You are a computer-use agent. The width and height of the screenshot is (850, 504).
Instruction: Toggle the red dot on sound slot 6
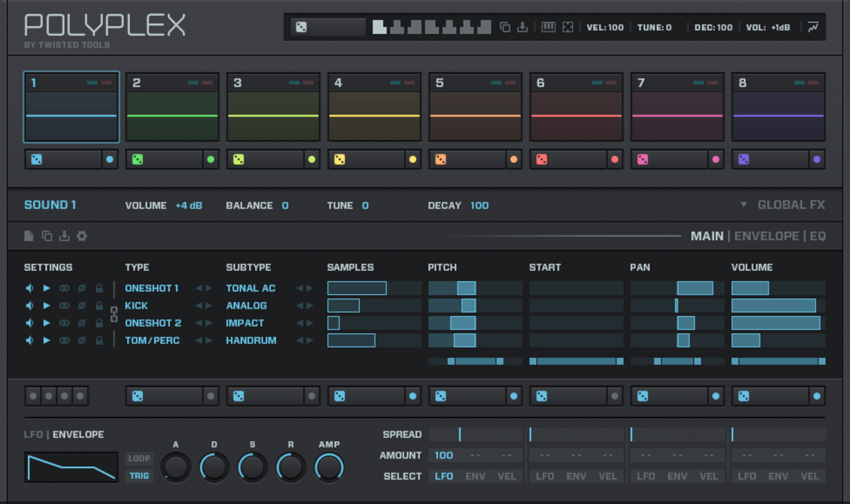tap(615, 159)
